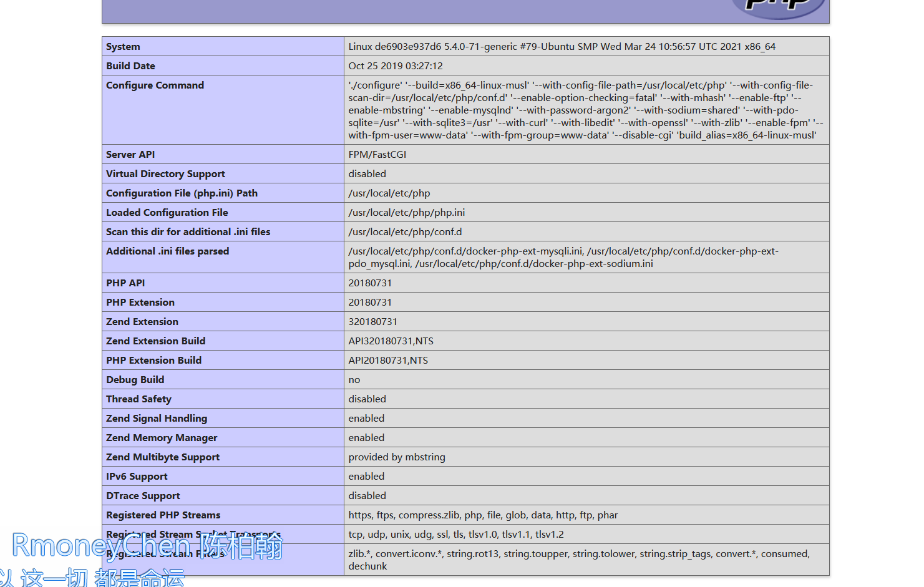This screenshot has height=587, width=924.
Task: Click Zend Signal Handling 'enabled' value
Action: click(366, 419)
